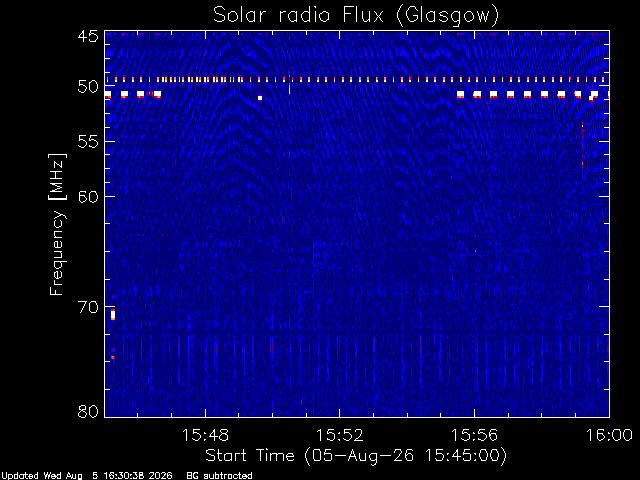This screenshot has width=640, height=480.
Task: Click the BG subtracted label
Action: [x=219, y=476]
